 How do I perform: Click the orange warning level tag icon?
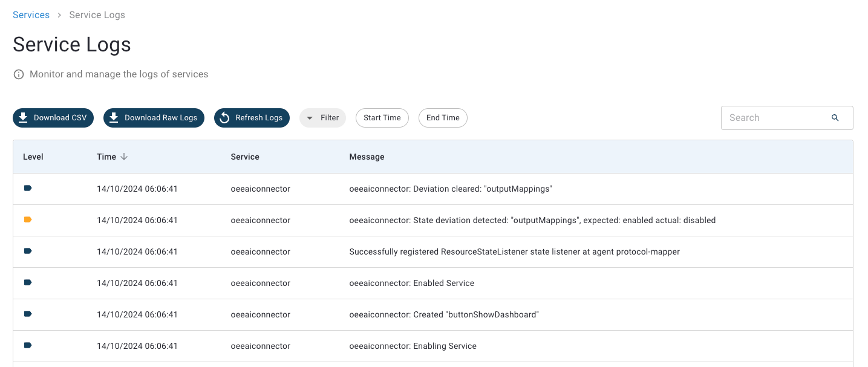[x=28, y=220]
